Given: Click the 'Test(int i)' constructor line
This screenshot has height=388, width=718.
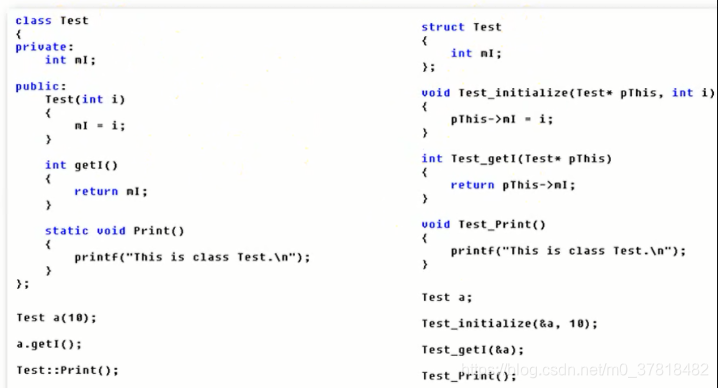Looking at the screenshot, I should point(85,99).
